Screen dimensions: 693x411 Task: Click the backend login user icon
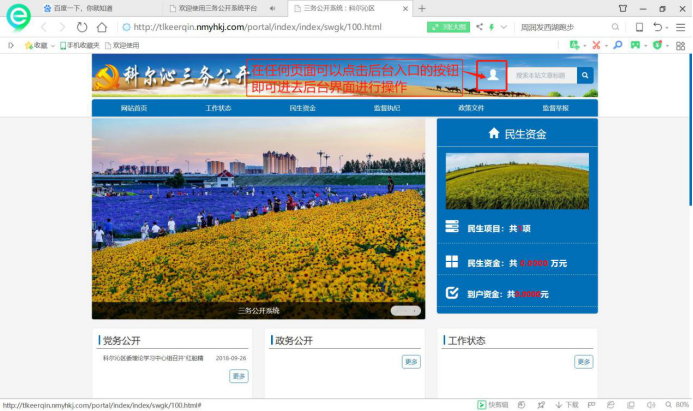(492, 75)
